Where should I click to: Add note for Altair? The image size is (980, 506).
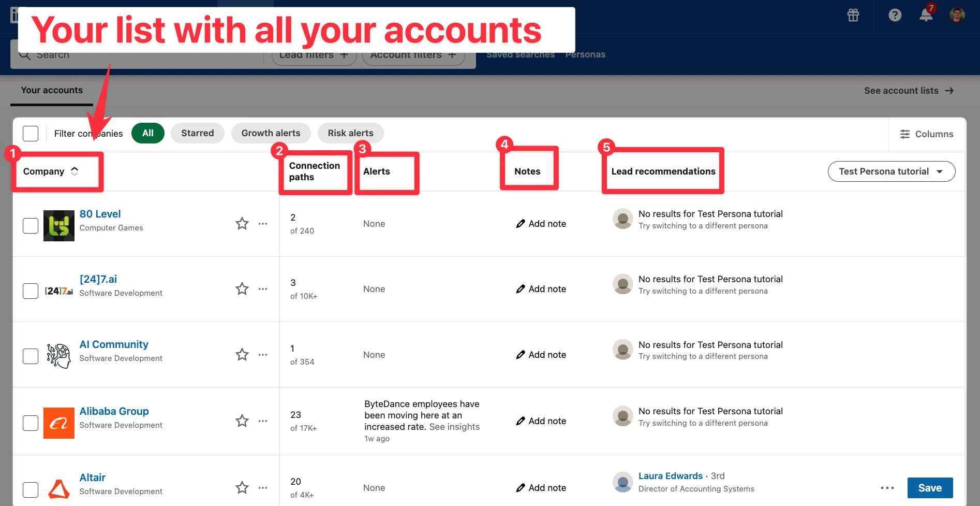(541, 488)
